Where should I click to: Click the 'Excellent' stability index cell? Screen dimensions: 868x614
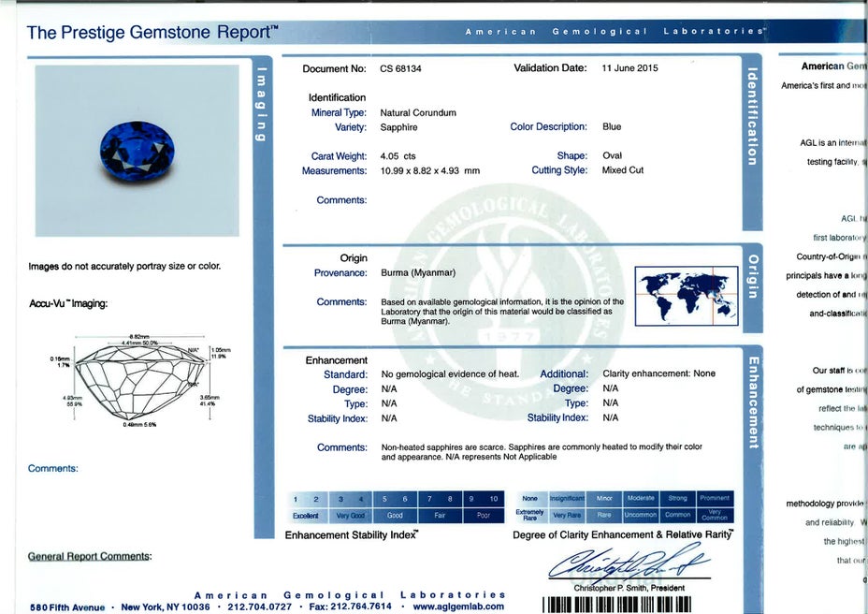[x=305, y=516]
